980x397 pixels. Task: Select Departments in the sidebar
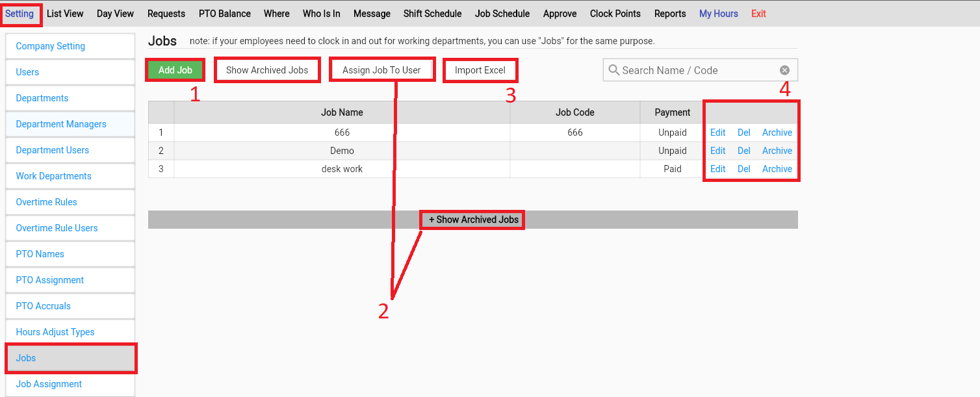(70, 98)
